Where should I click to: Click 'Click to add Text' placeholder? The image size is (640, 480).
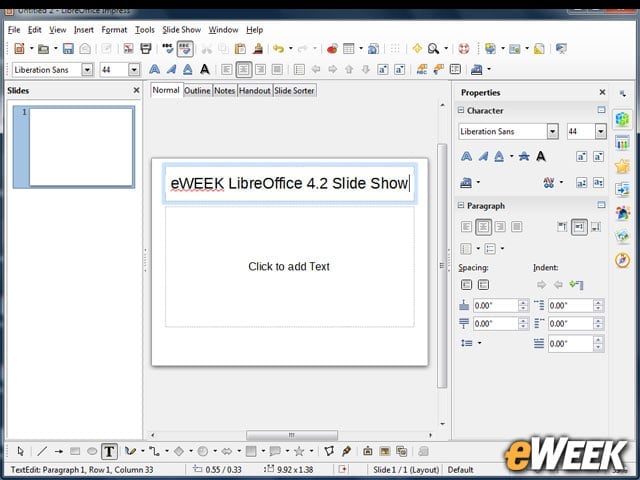point(289,267)
